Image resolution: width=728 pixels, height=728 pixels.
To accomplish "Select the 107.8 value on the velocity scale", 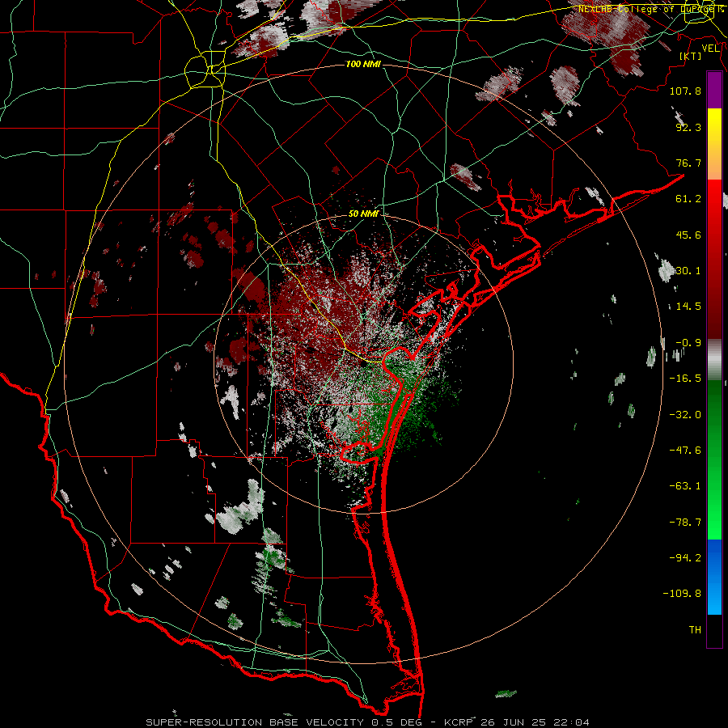I will coord(685,91).
